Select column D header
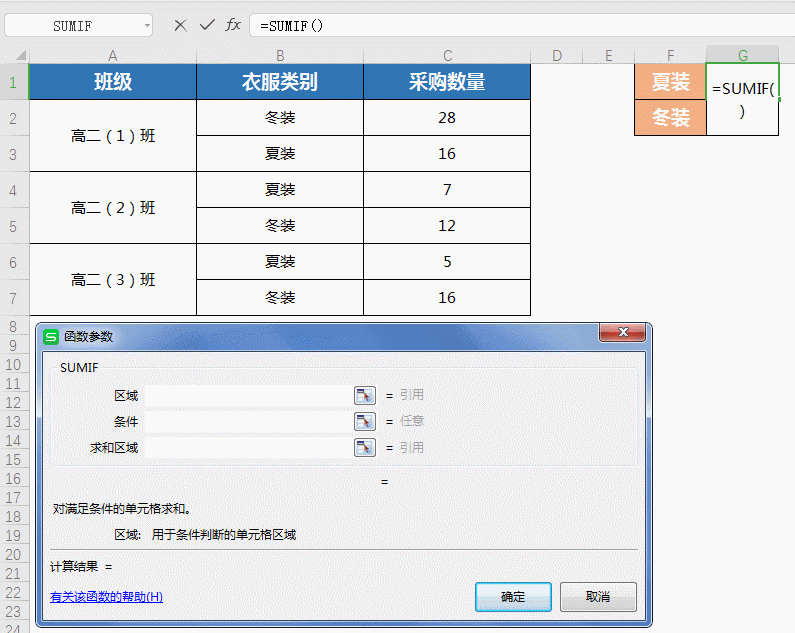795x633 pixels. point(557,55)
